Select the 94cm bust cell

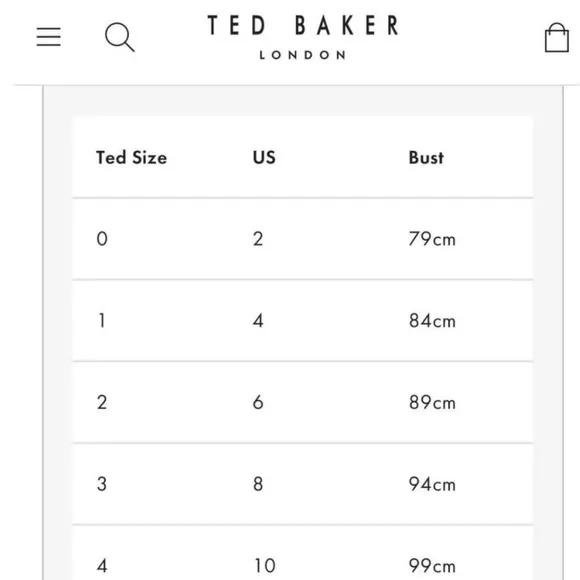click(432, 484)
